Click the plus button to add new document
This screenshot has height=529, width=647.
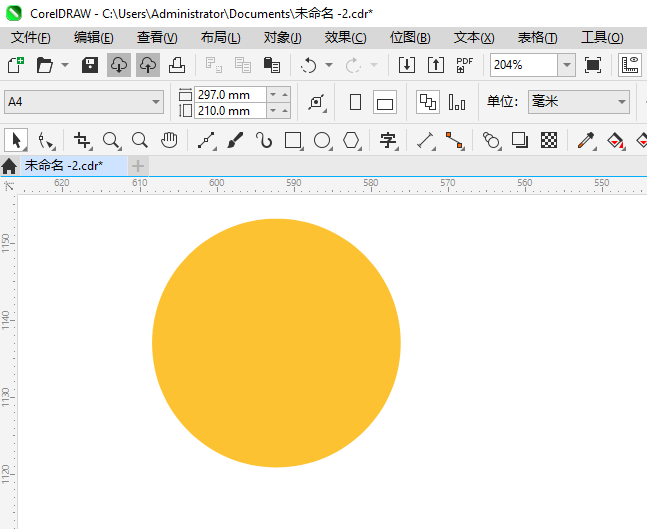pyautogui.click(x=138, y=165)
